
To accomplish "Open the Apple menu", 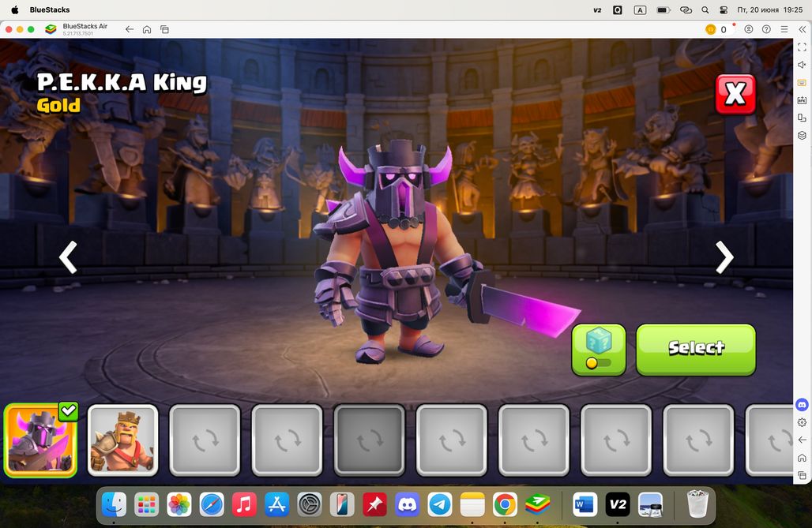I will (x=15, y=9).
